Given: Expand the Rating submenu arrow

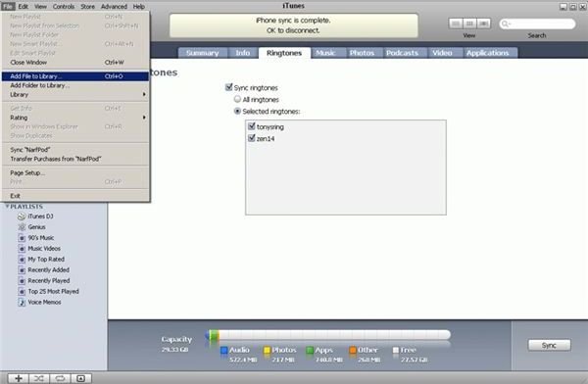Looking at the screenshot, I should click(x=144, y=118).
